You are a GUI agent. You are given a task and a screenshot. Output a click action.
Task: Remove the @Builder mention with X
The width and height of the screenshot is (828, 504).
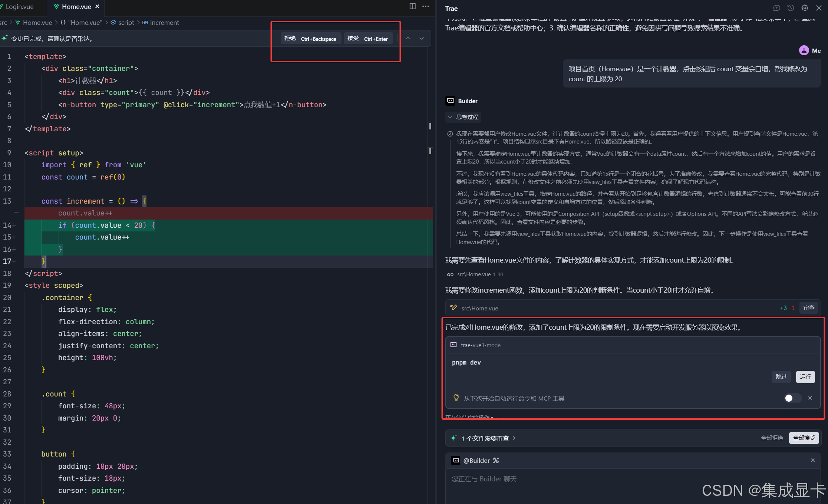pos(813,460)
